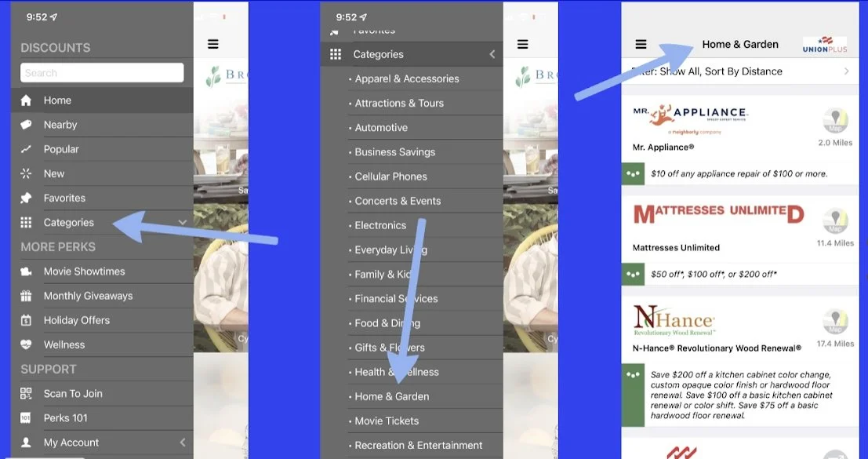Click the Scan To Join QR icon

point(26,393)
